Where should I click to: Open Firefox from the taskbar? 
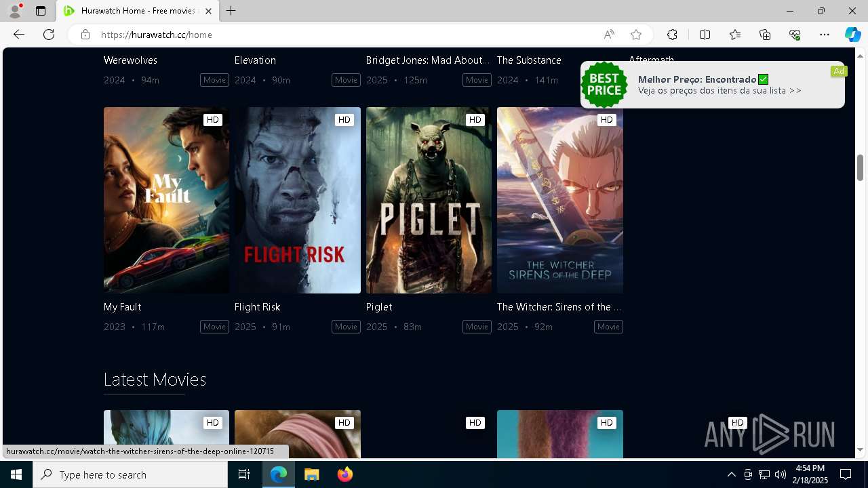click(x=344, y=474)
